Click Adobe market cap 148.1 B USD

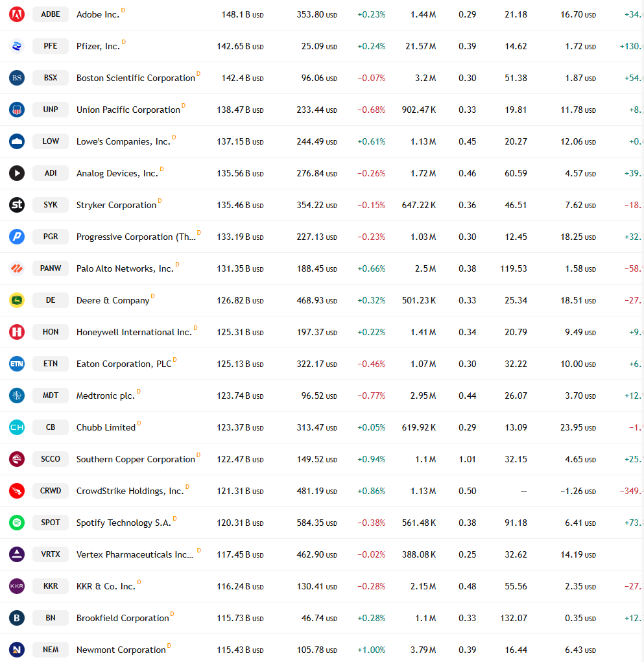(x=243, y=15)
